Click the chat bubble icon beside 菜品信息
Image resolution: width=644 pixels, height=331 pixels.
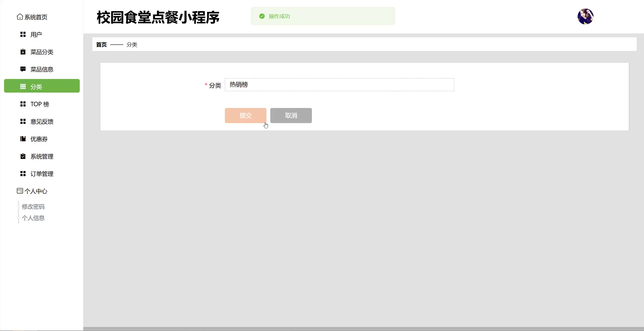click(23, 69)
